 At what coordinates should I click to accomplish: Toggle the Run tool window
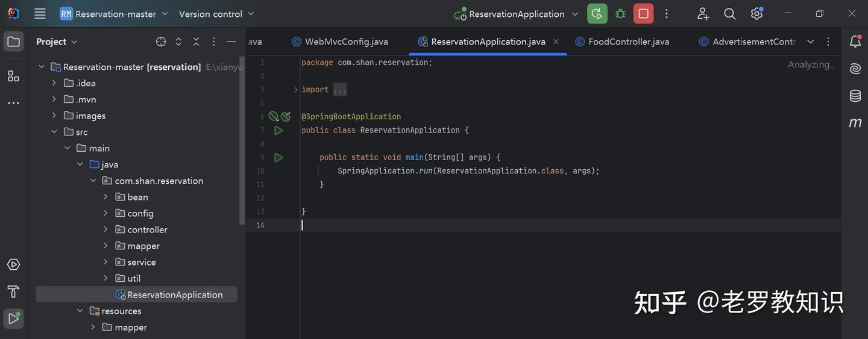pos(13,319)
